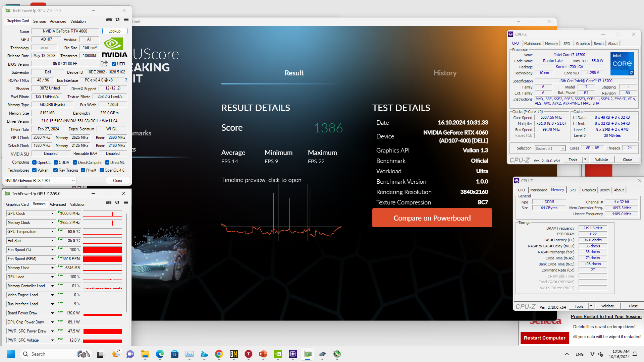
Task: Switch to GPU-Z via taskbar icon
Action: click(x=308, y=354)
